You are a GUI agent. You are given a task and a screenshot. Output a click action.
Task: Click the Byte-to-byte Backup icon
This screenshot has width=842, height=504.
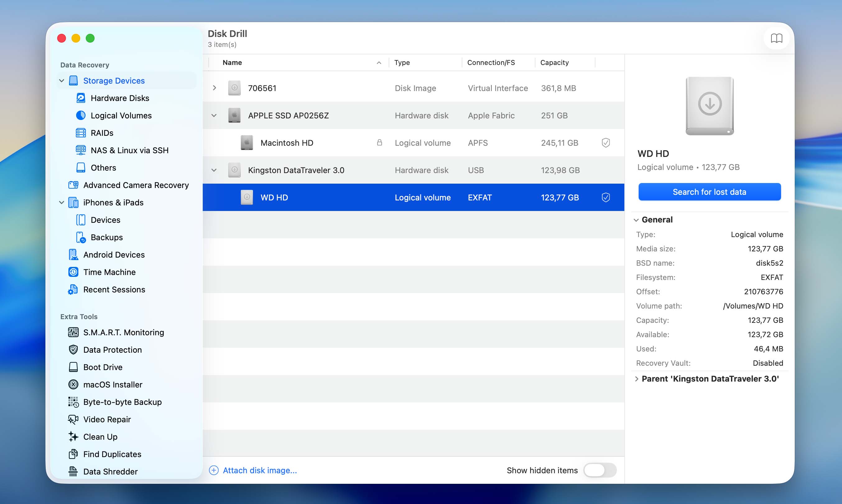coord(73,402)
